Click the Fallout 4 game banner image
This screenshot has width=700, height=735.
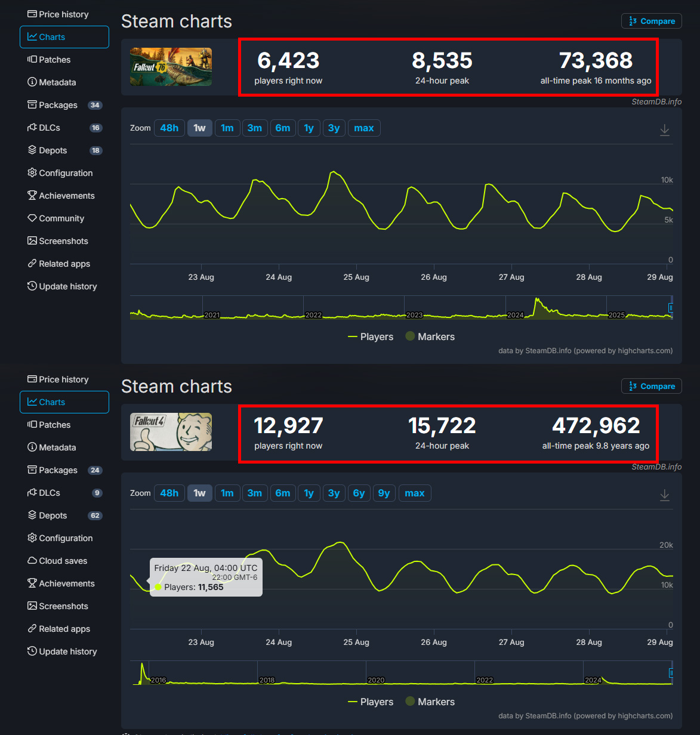[171, 432]
